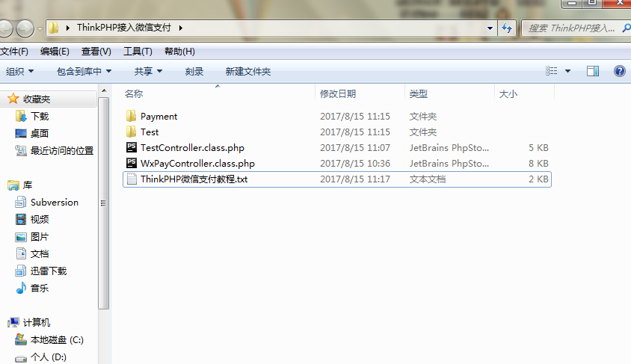Image resolution: width=631 pixels, height=364 pixels.
Task: Open the 文件(F) menu
Action: [x=14, y=52]
